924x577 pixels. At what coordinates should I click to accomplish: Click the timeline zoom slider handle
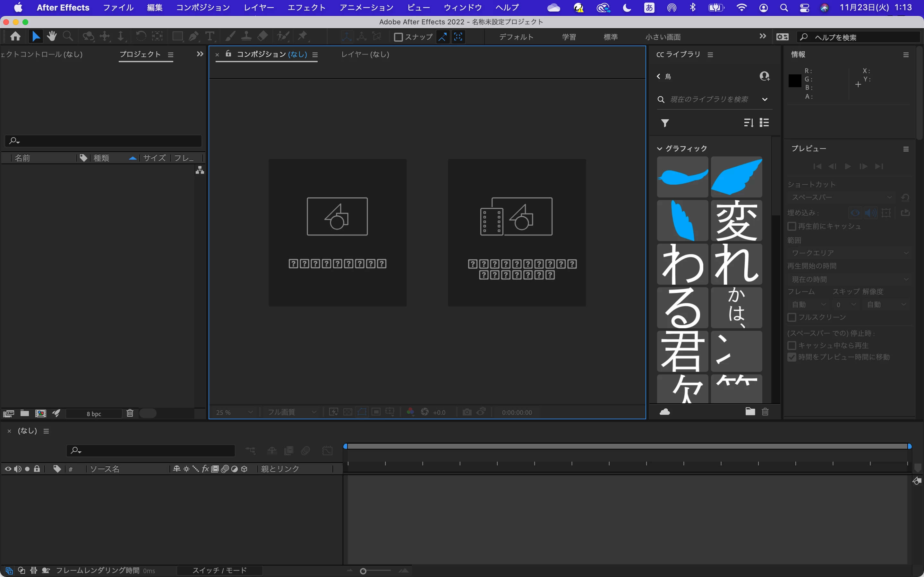tap(363, 571)
